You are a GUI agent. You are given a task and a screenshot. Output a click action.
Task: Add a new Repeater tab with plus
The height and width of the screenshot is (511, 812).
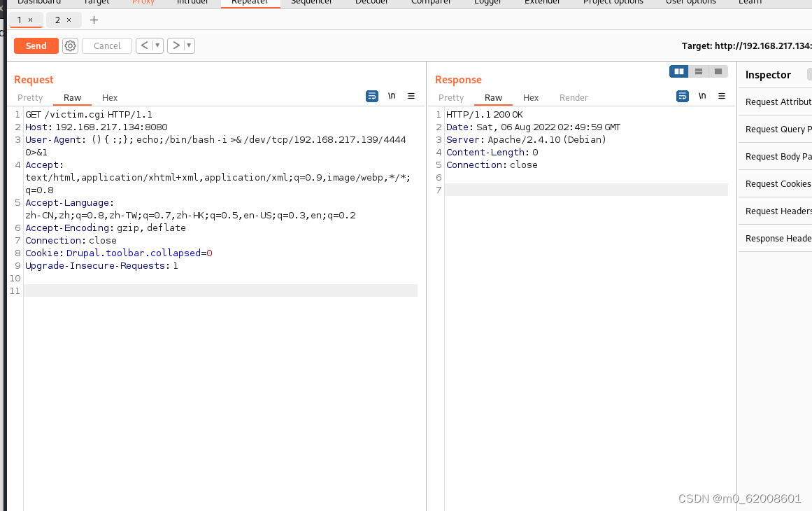[94, 20]
